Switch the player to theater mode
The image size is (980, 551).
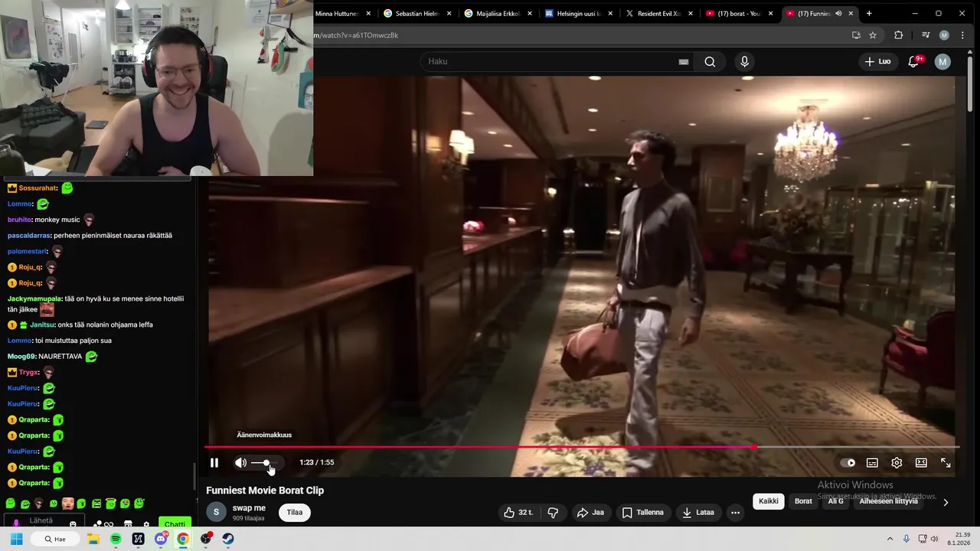[921, 463]
